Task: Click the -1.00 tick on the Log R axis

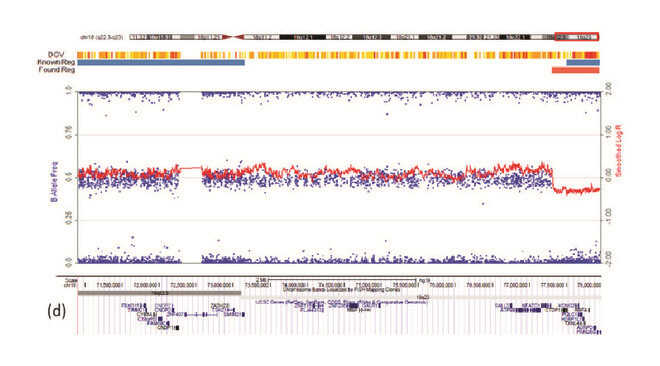Action: [608, 216]
